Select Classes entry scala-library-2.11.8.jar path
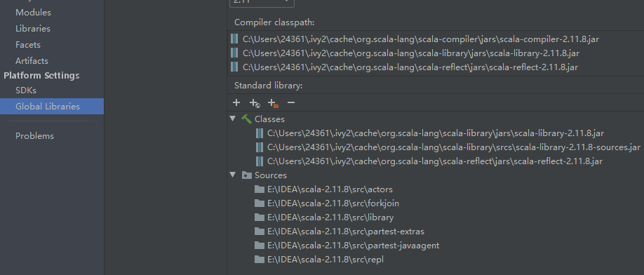Viewport: 644px width, 275px height. 436,133
